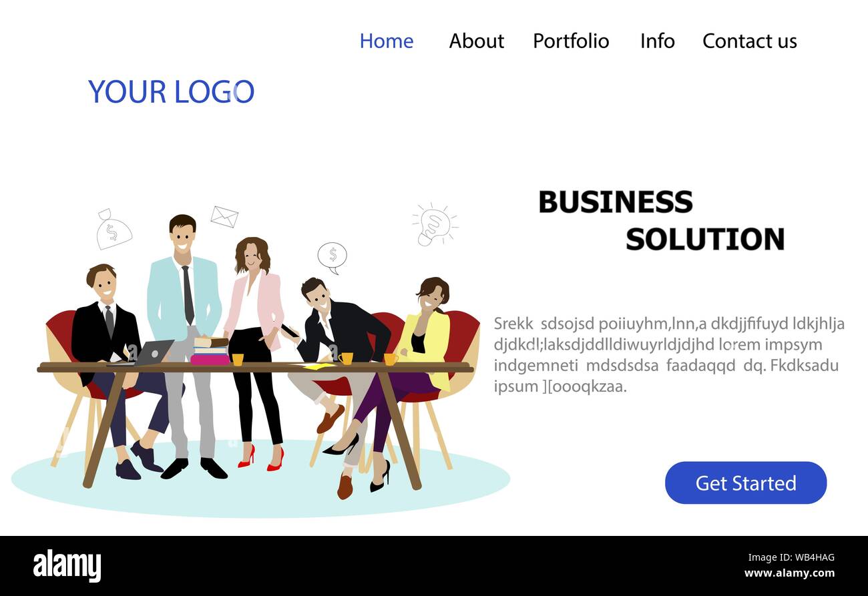Click the Get Started button

point(746,483)
